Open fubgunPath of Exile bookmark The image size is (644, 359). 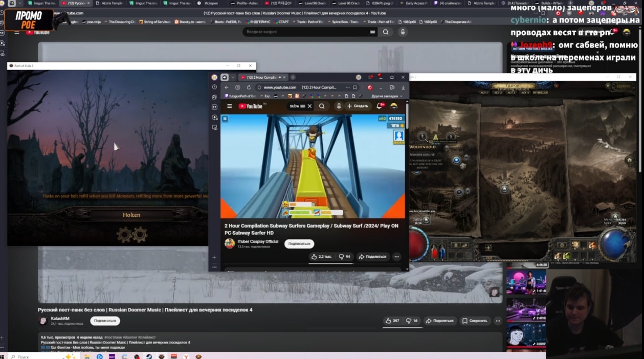(x=241, y=96)
